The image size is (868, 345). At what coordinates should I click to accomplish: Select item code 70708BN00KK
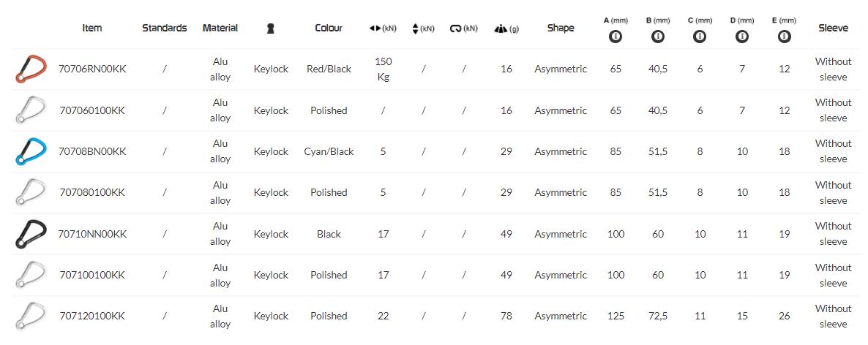click(x=92, y=151)
